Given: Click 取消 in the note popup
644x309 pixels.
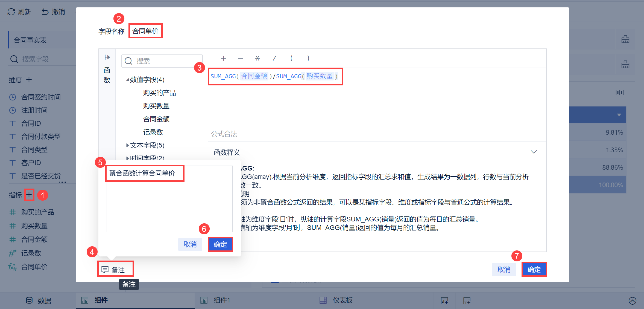Looking at the screenshot, I should [190, 244].
